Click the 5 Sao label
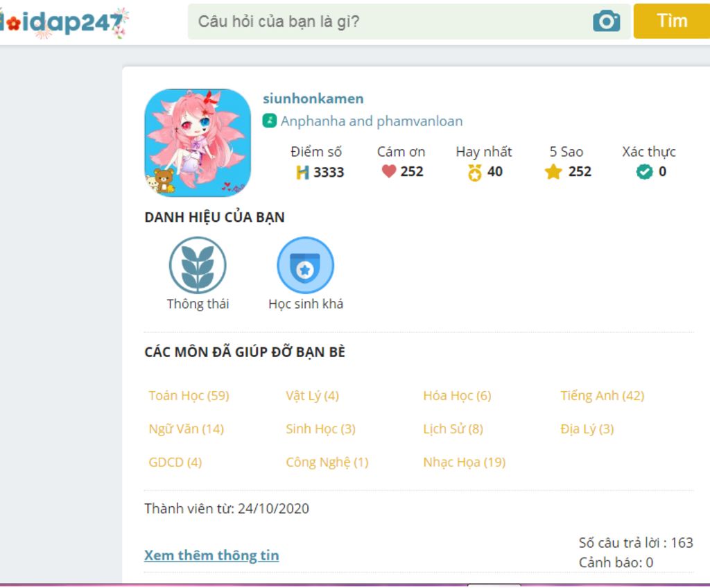The height and width of the screenshot is (588, 710). coord(566,151)
